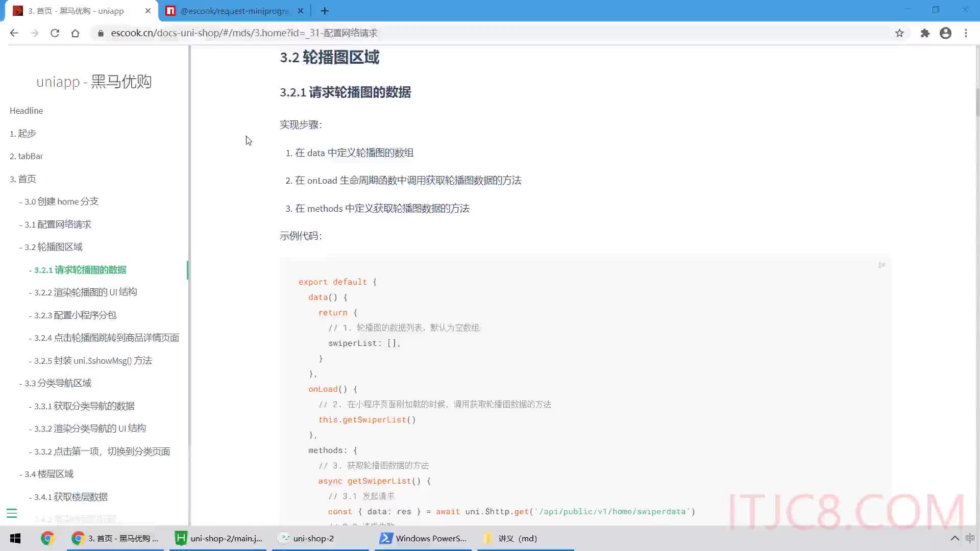Image resolution: width=980 pixels, height=551 pixels.
Task: View site info via the padlock icon
Action: click(x=101, y=33)
